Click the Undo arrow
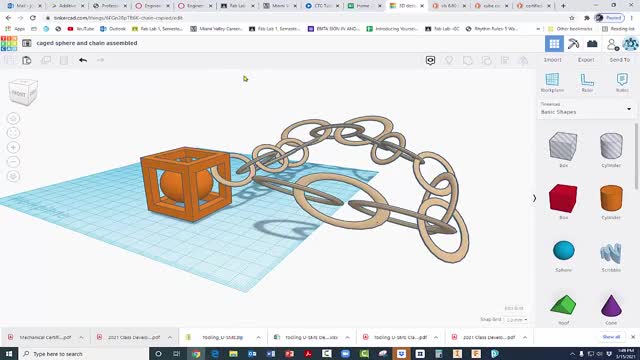 (83, 60)
